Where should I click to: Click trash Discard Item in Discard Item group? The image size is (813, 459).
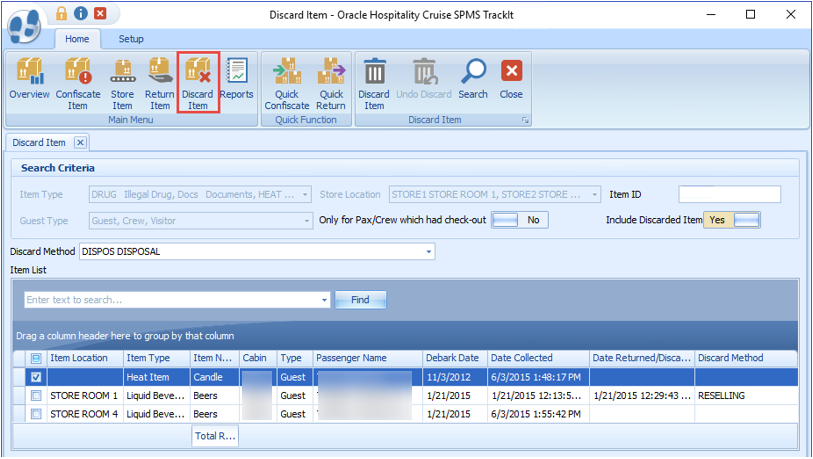tap(374, 84)
